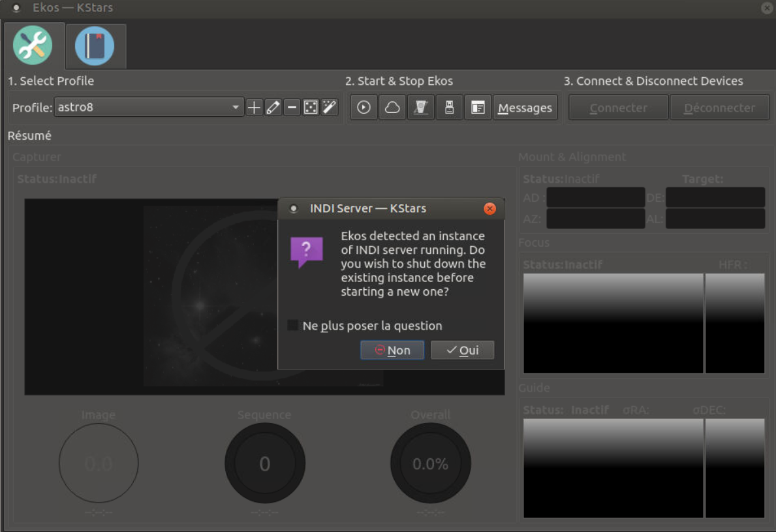Screen dimensions: 776x532
Task: Click the USB device icon
Action: [450, 108]
